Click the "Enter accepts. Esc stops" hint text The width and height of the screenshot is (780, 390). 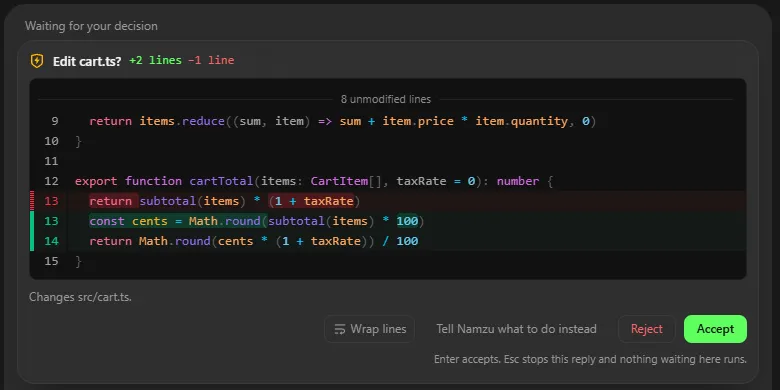[x=590, y=359]
